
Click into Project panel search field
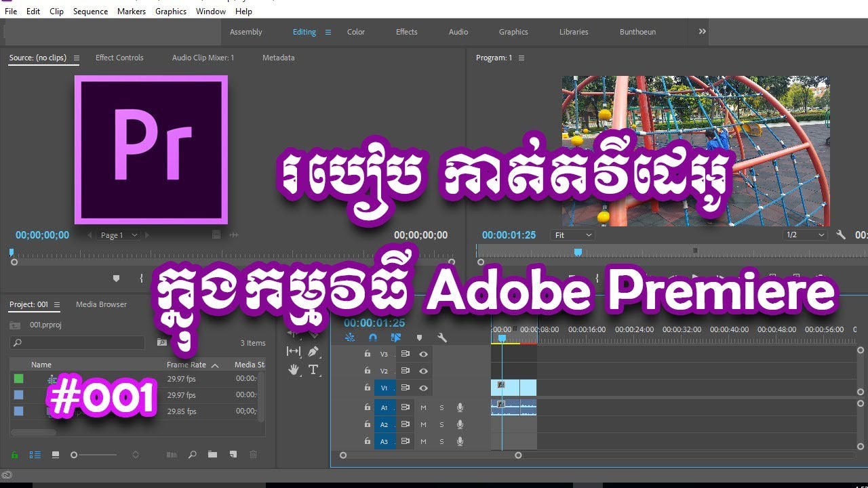point(77,343)
